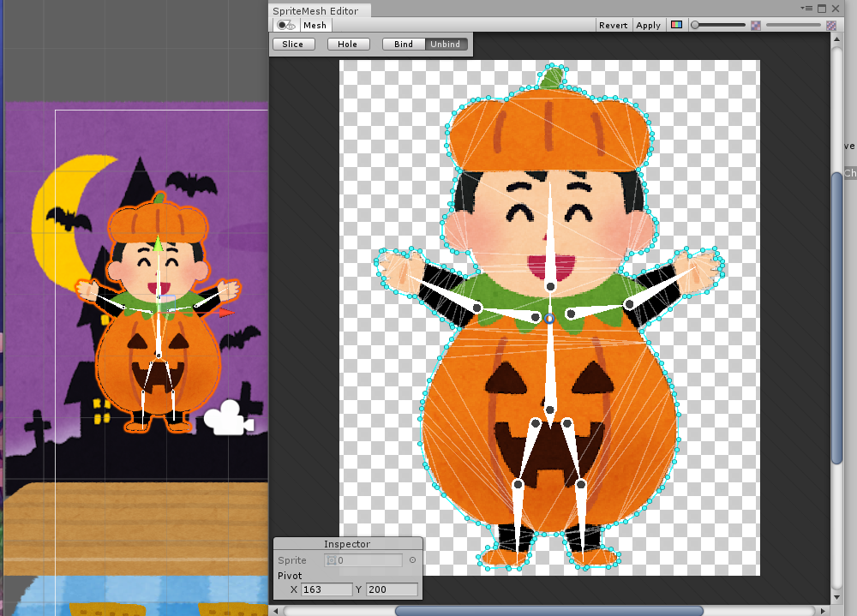Click the checker icon right of mip slider
The image size is (857, 616).
[830, 25]
